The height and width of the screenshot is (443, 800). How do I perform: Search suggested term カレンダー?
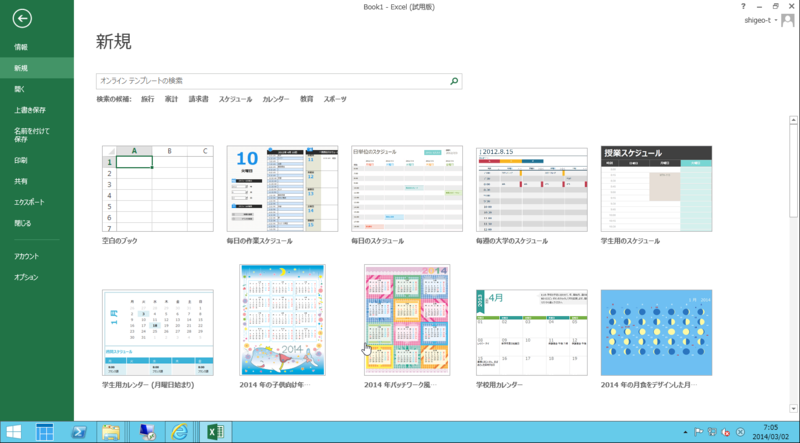point(276,99)
